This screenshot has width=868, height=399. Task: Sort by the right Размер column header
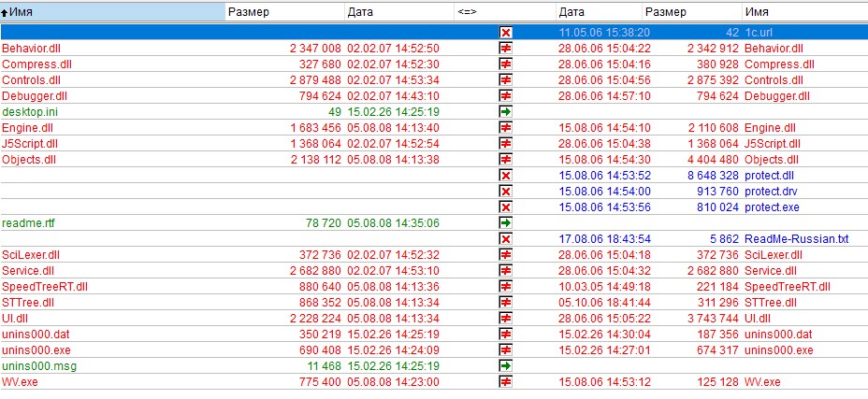(692, 11)
